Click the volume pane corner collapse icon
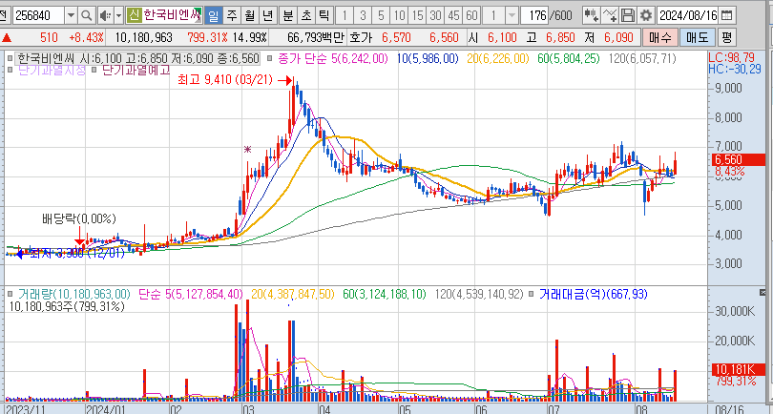Viewport: 773px width, 414px height. pyautogui.click(x=763, y=293)
